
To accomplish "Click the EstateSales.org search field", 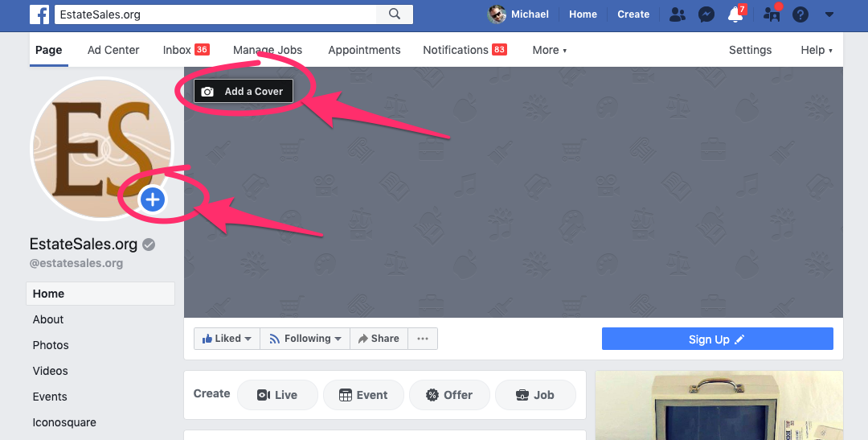I will click(x=215, y=14).
